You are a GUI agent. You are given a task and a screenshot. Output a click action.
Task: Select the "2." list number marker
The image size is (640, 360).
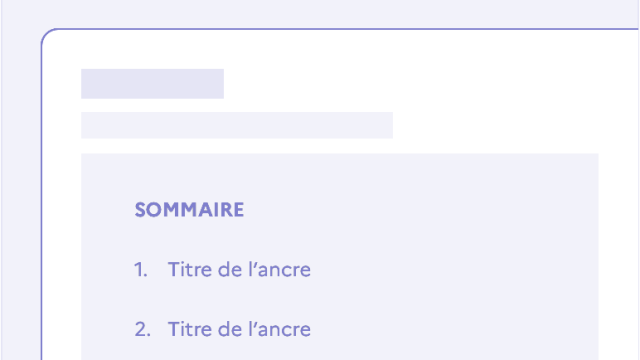142,329
